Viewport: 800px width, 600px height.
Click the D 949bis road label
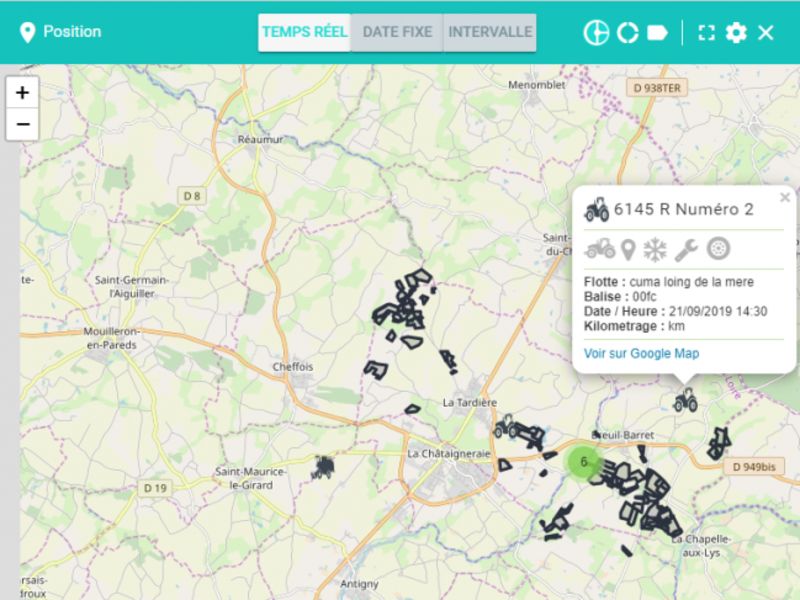pos(754,467)
